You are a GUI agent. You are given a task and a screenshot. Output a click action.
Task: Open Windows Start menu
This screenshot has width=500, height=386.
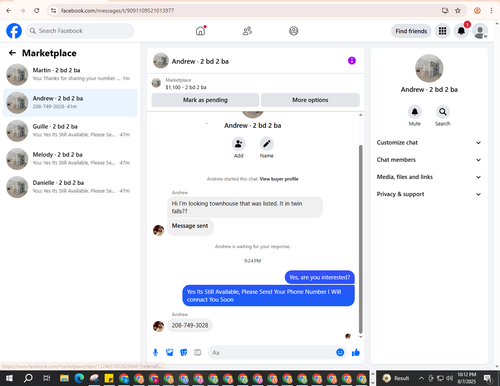(x=9, y=378)
